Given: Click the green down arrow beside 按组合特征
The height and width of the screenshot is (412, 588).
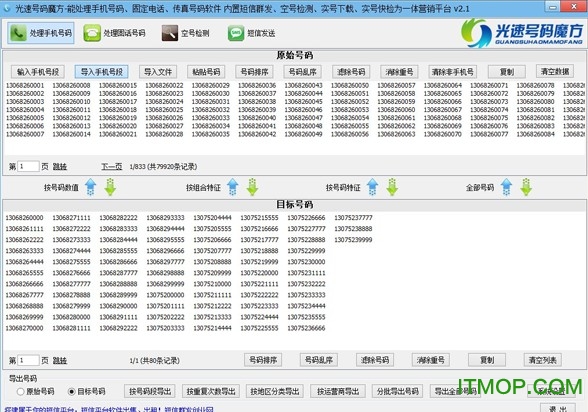Looking at the screenshot, I should pos(252,187).
